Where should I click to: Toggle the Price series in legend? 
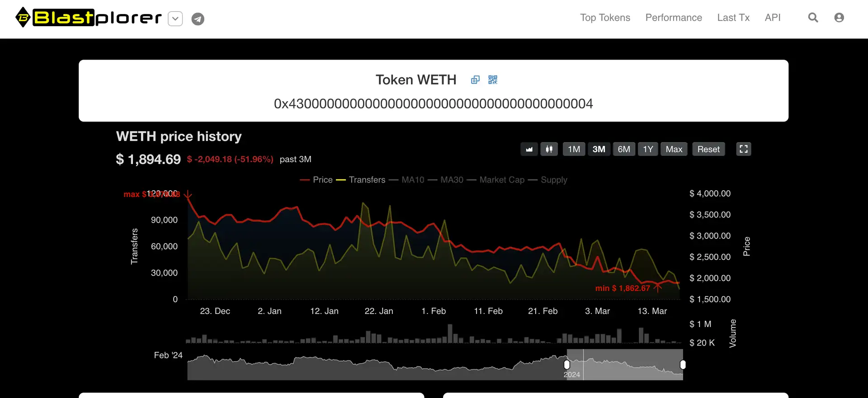pos(316,180)
